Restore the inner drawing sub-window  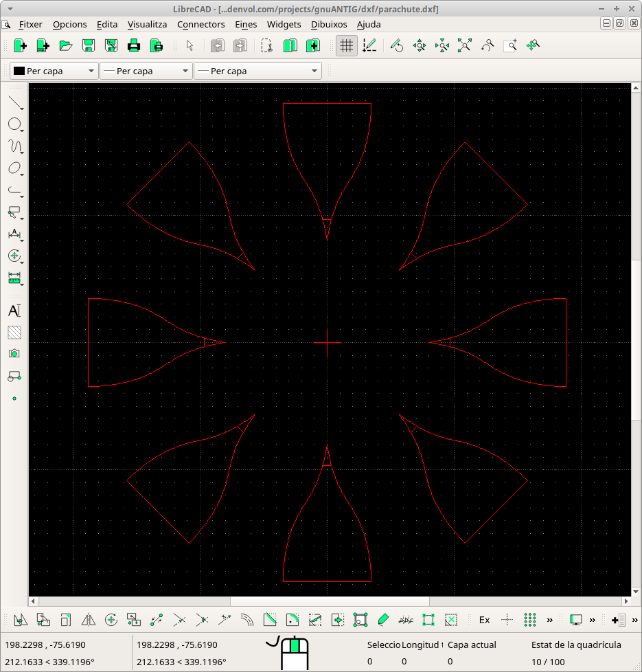[x=620, y=23]
